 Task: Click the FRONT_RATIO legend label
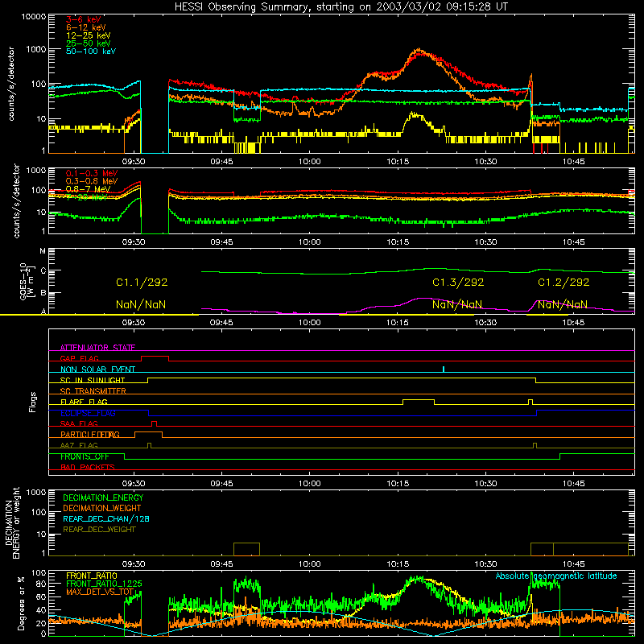coord(92,576)
